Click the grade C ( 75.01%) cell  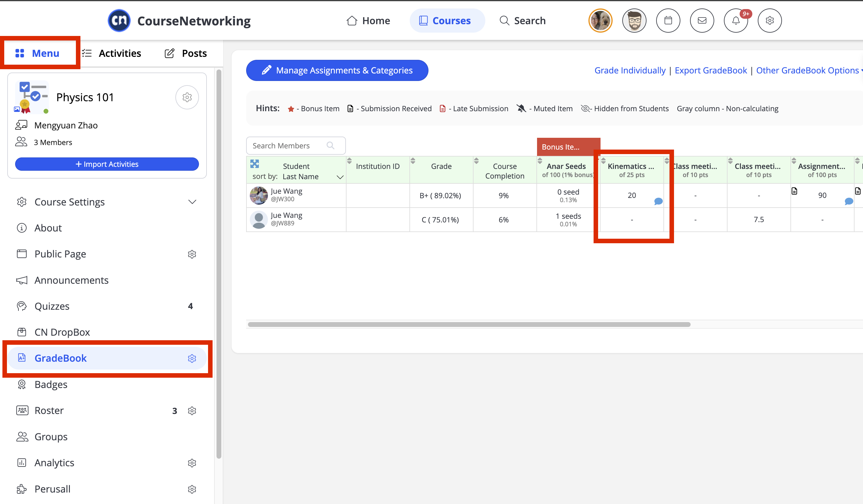tap(441, 220)
